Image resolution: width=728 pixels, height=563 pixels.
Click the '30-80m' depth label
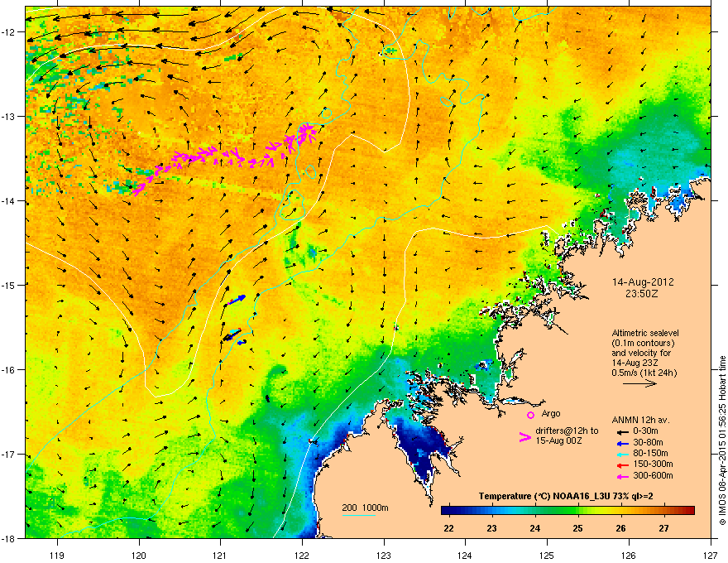648,443
